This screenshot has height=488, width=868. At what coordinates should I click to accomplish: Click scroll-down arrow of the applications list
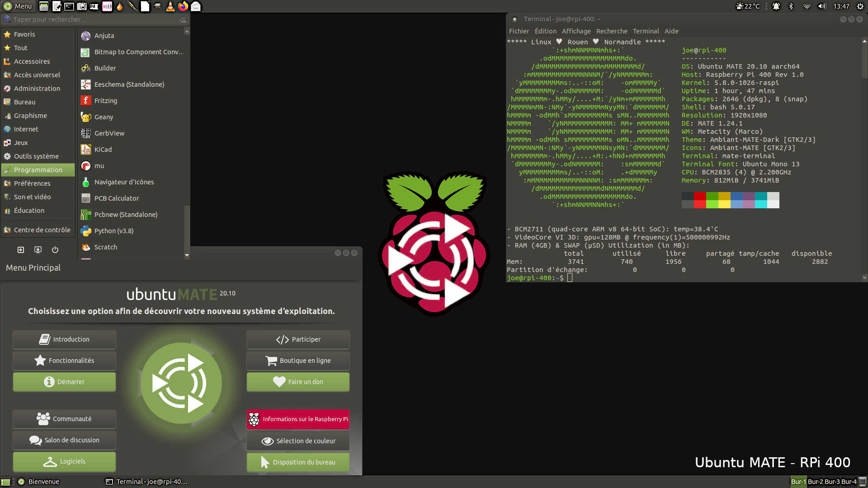(187, 255)
